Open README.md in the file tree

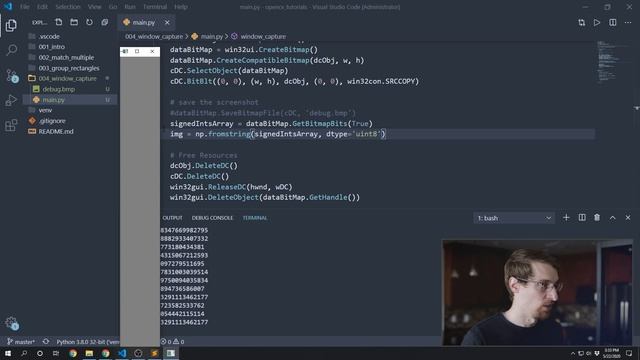tap(70, 131)
